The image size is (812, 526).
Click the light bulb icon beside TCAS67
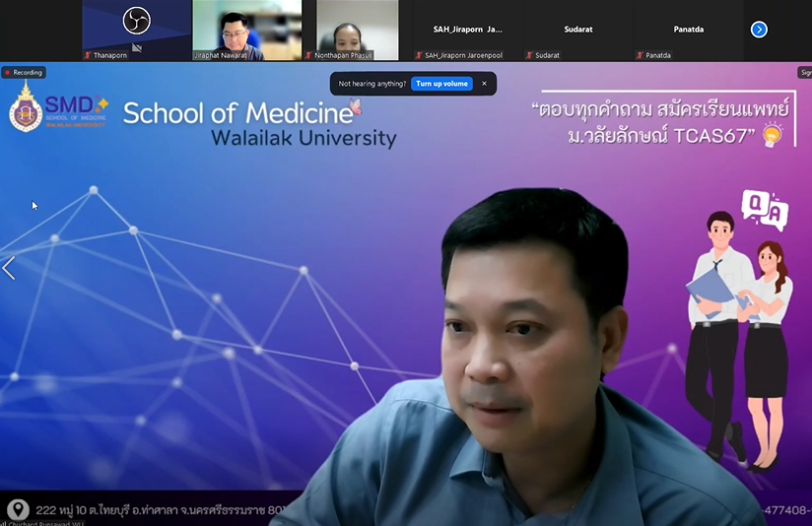point(773,135)
